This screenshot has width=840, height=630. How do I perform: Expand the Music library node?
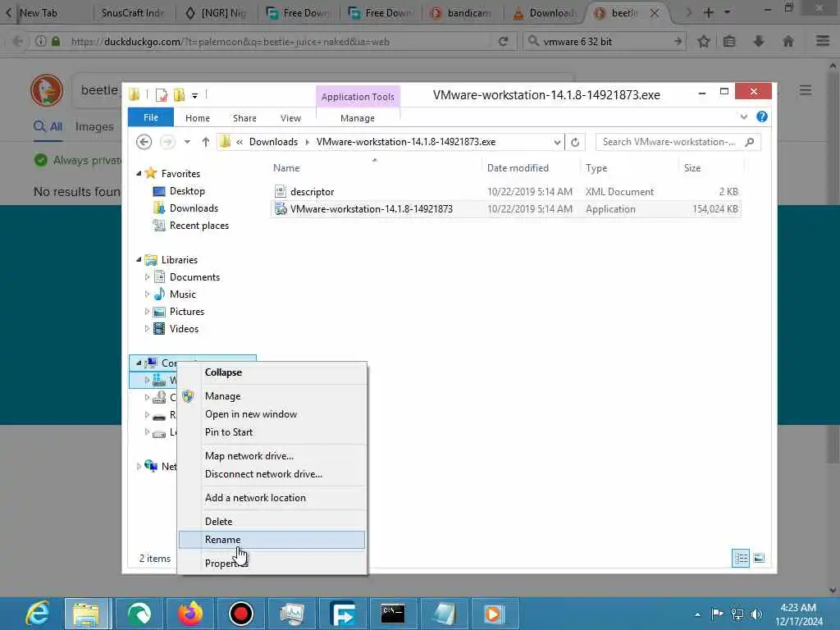click(x=147, y=294)
